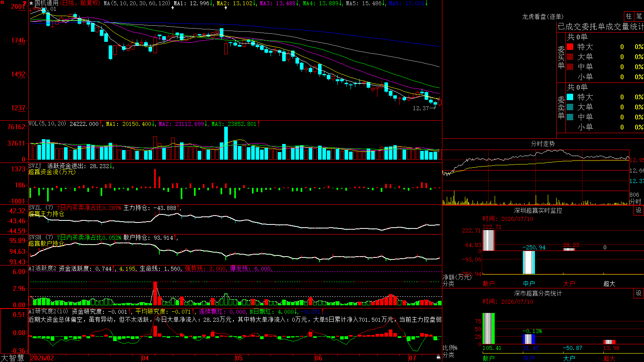Click the VOL(5,10,20) indicator label
644x362 pixels.
click(47, 124)
